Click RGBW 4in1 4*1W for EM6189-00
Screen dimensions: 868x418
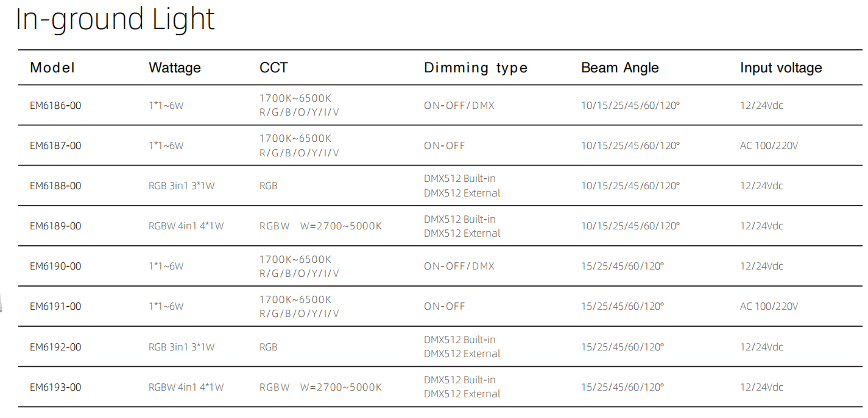click(x=186, y=226)
